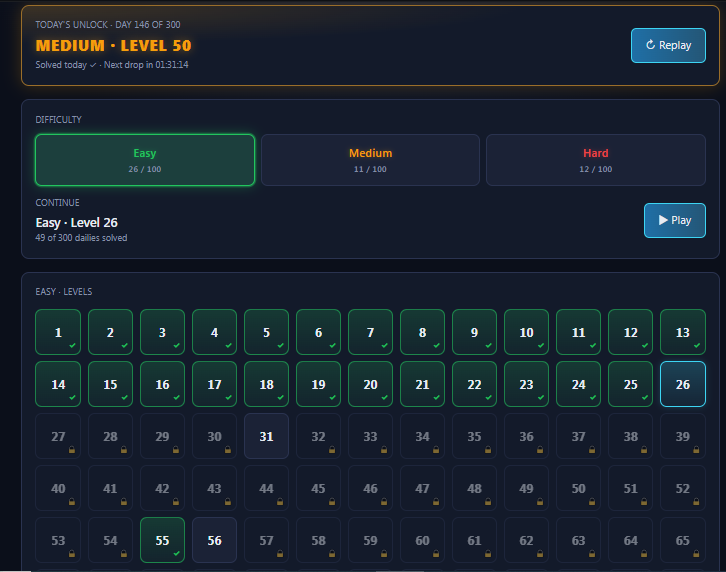Open unlocked level 56

214,540
